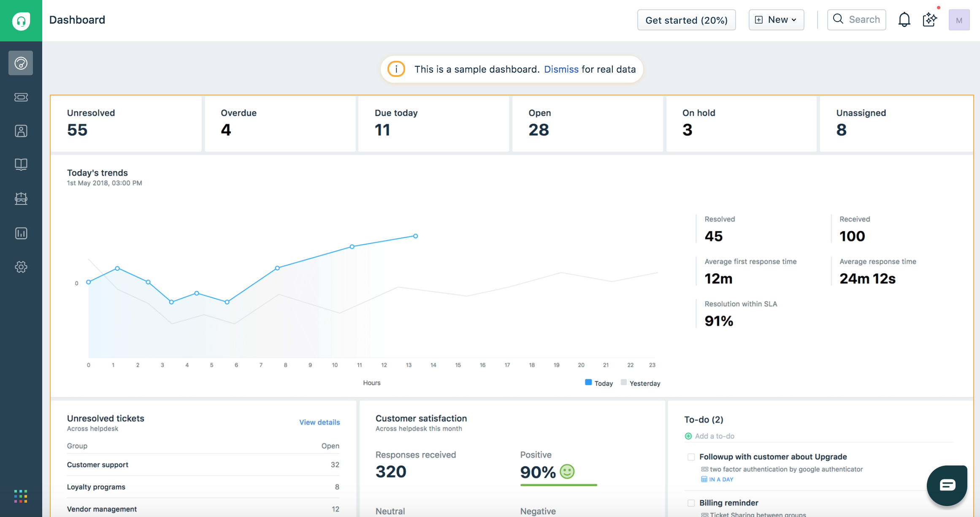Open the chat widget bubble

(947, 485)
